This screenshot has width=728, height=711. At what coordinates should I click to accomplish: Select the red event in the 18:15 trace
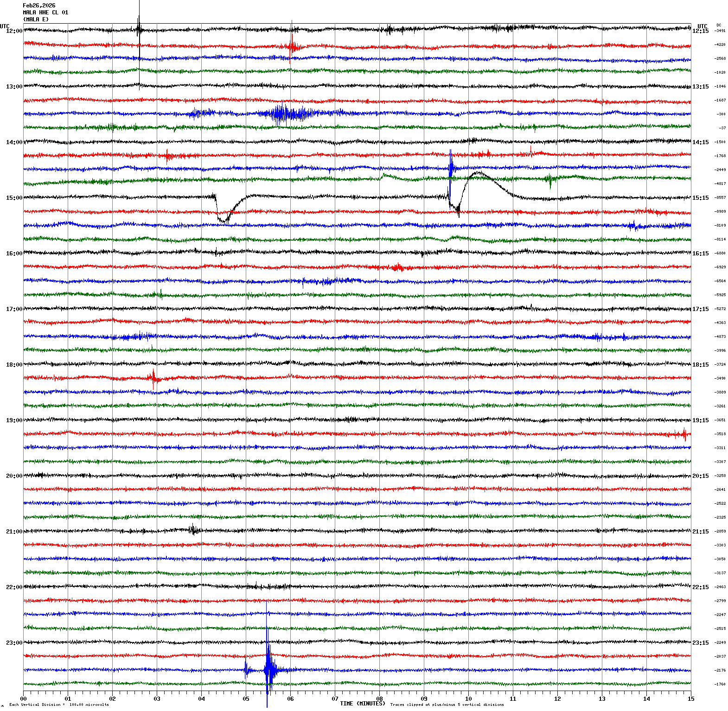(x=154, y=378)
